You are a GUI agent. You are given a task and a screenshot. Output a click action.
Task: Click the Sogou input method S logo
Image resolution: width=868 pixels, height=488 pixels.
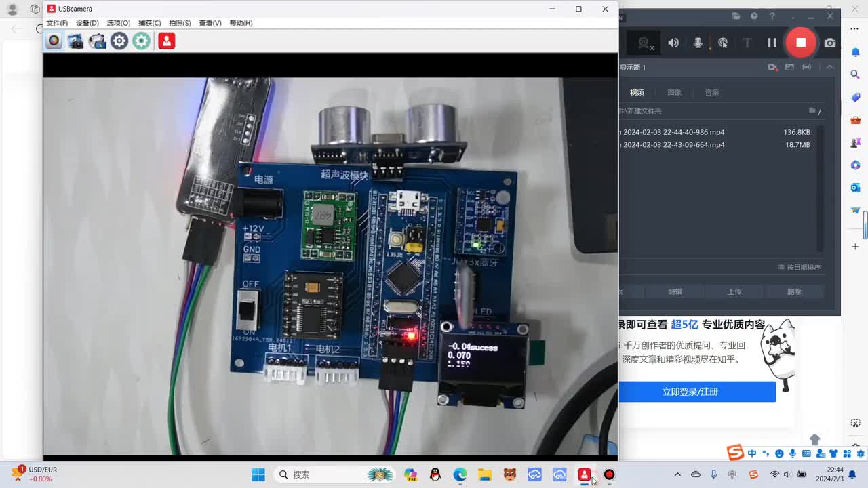tap(735, 453)
